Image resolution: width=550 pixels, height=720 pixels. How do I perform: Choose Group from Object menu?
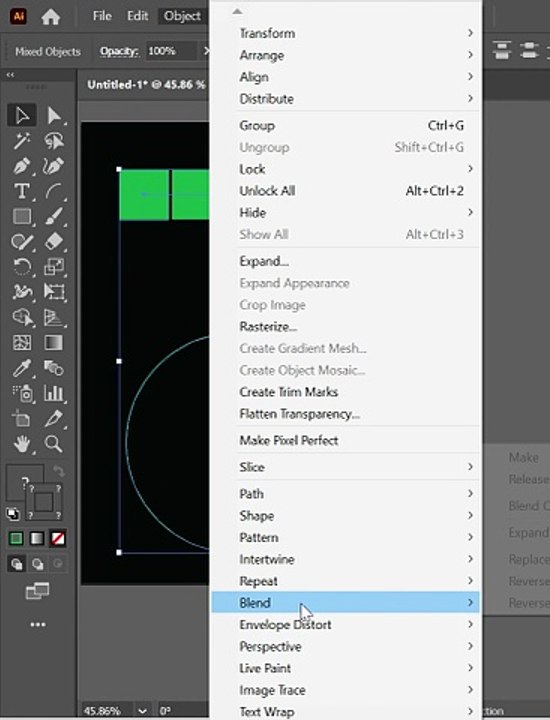[x=345, y=125]
